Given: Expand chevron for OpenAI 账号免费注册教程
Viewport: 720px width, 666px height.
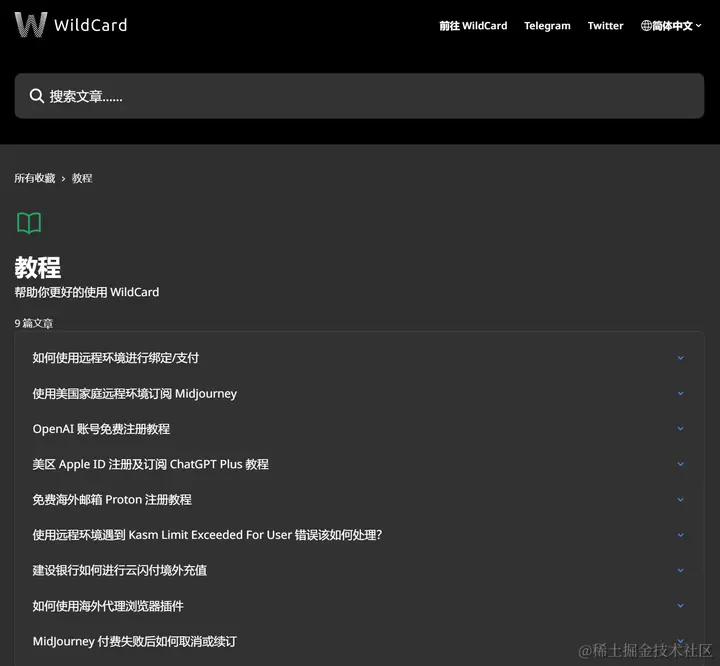Looking at the screenshot, I should click(x=681, y=429).
